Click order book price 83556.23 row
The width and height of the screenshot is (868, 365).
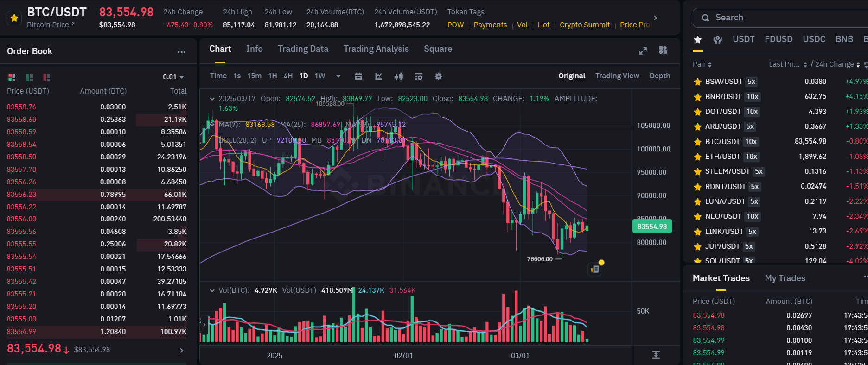click(x=96, y=195)
